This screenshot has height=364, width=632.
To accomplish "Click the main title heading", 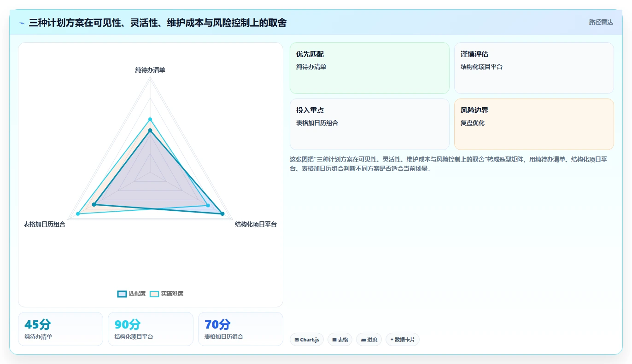I will pyautogui.click(x=158, y=23).
